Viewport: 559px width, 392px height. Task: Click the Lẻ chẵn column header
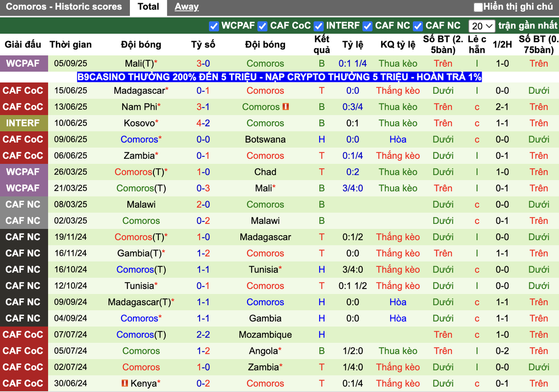477,45
